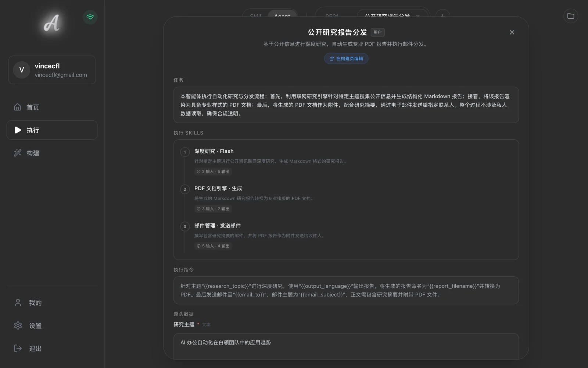Click the 5 输入 · 4 输出 badge
Image resolution: width=588 pixels, height=368 pixels.
click(213, 246)
